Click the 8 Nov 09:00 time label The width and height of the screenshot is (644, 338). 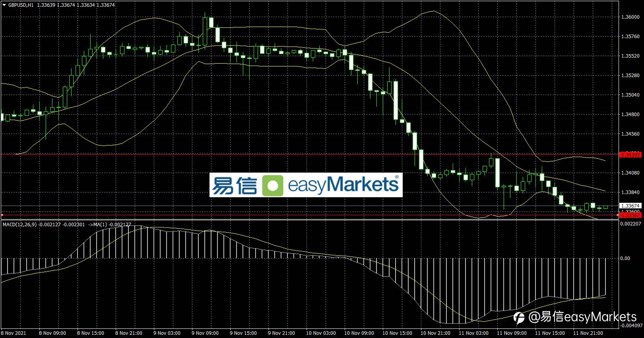point(52,333)
